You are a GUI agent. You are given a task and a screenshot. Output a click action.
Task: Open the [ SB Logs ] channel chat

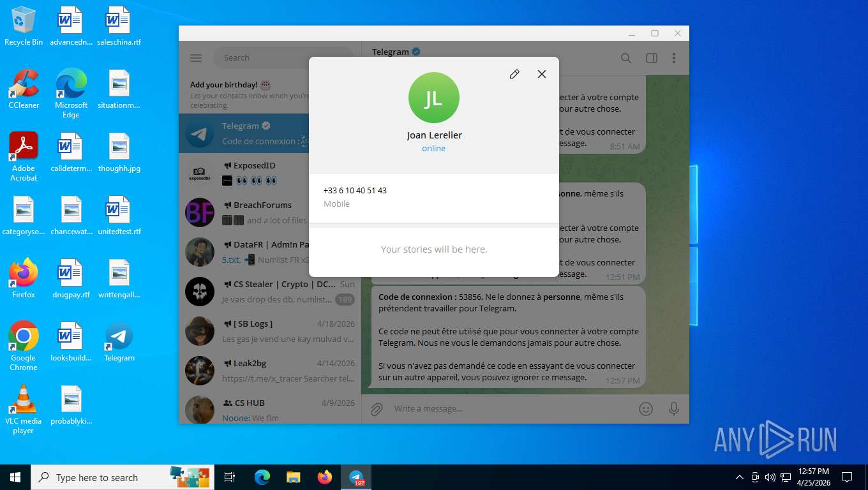pos(270,331)
